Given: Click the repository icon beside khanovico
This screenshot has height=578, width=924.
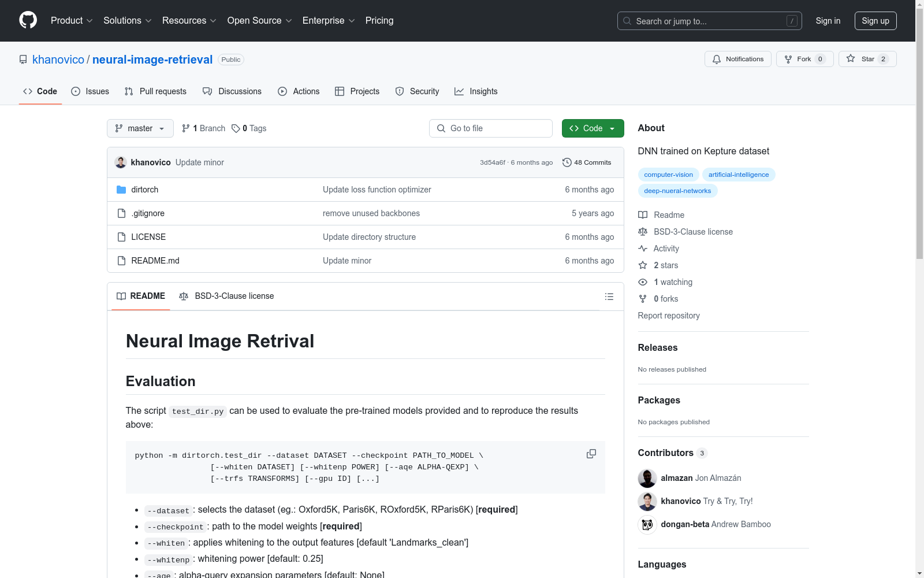Looking at the screenshot, I should [23, 60].
